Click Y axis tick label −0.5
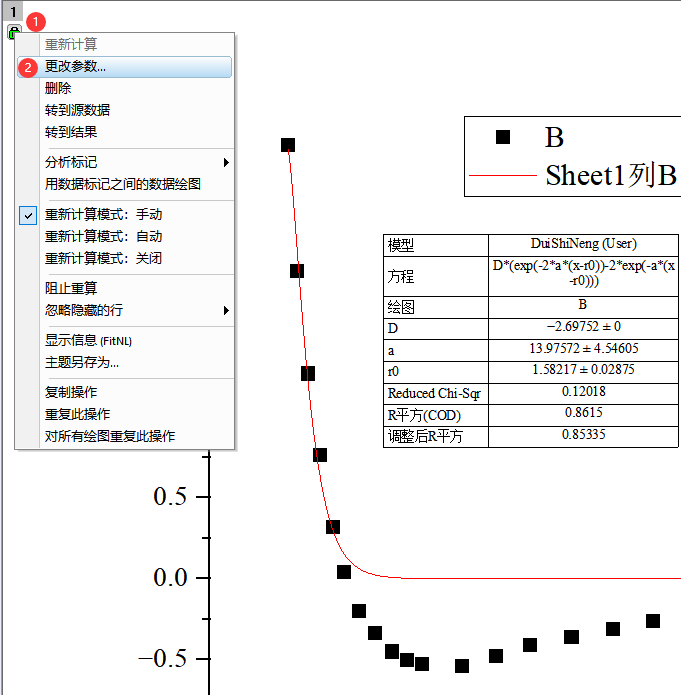Image resolution: width=681 pixels, height=695 pixels. [163, 659]
